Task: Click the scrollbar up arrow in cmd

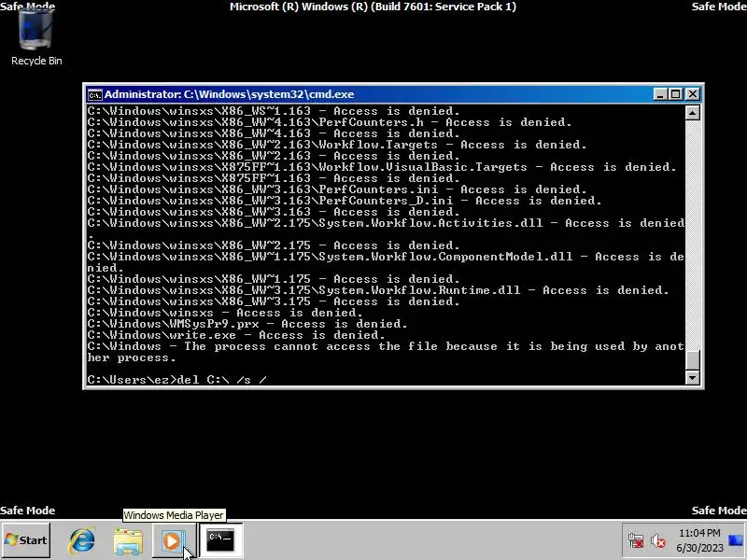Action: pos(692,113)
